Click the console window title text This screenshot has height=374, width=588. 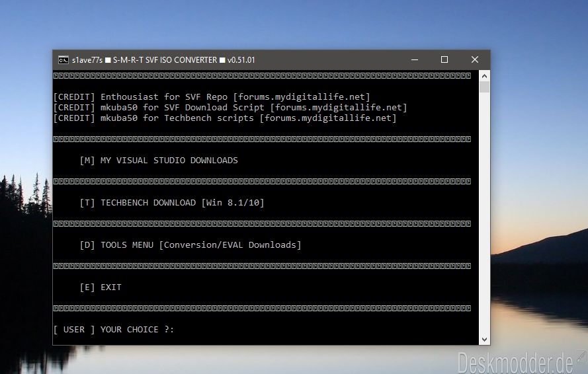[x=163, y=60]
